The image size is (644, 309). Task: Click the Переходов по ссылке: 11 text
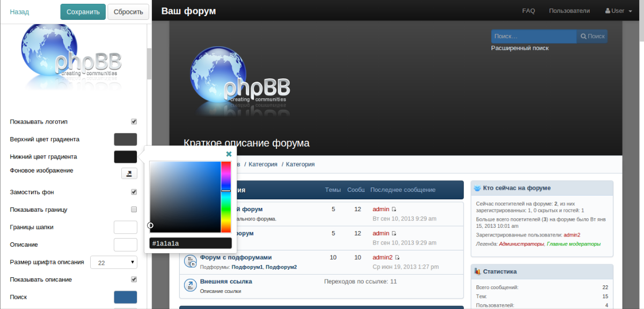click(361, 281)
